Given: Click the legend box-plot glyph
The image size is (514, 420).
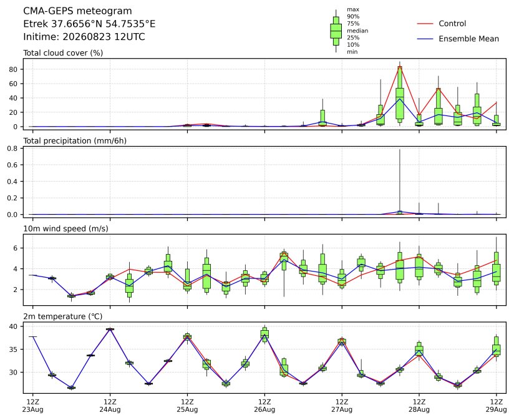Looking at the screenshot, I should [x=336, y=31].
